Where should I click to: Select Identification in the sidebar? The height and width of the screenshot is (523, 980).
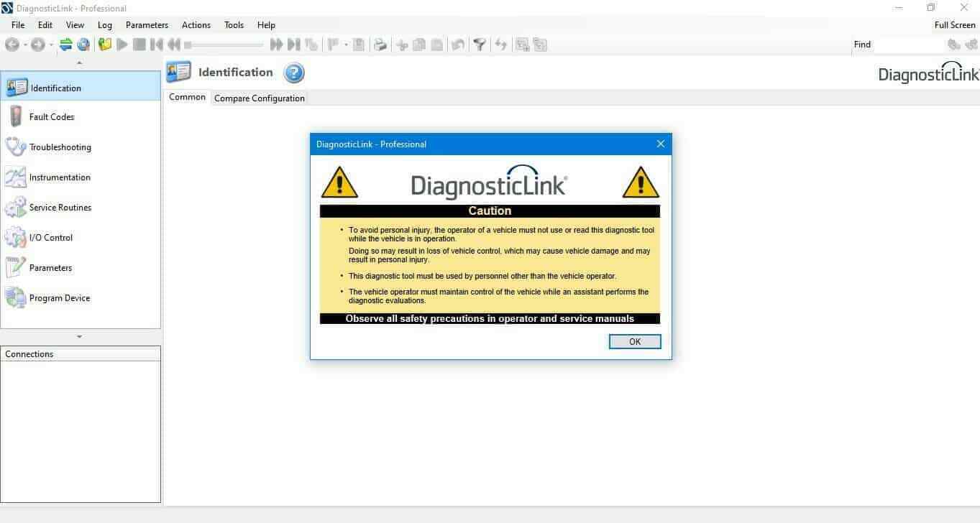tap(81, 87)
